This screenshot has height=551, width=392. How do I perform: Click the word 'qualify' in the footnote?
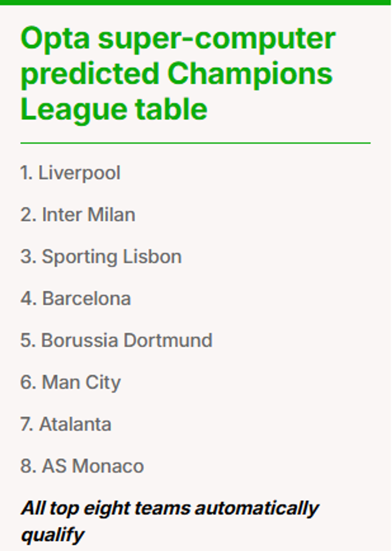click(53, 534)
